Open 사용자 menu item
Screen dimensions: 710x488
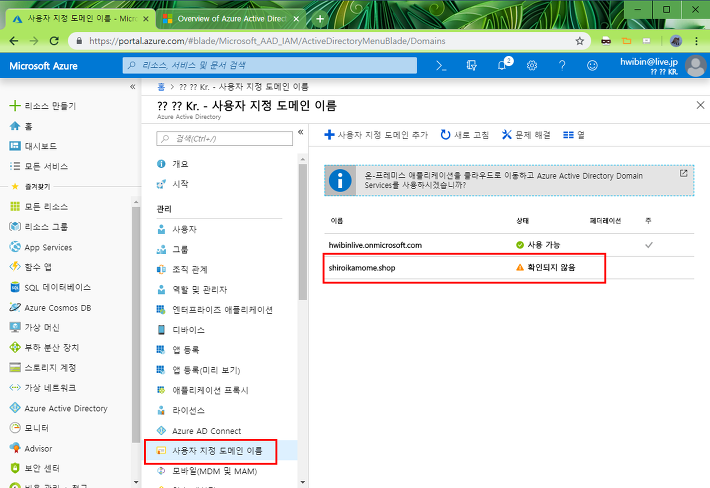177,230
